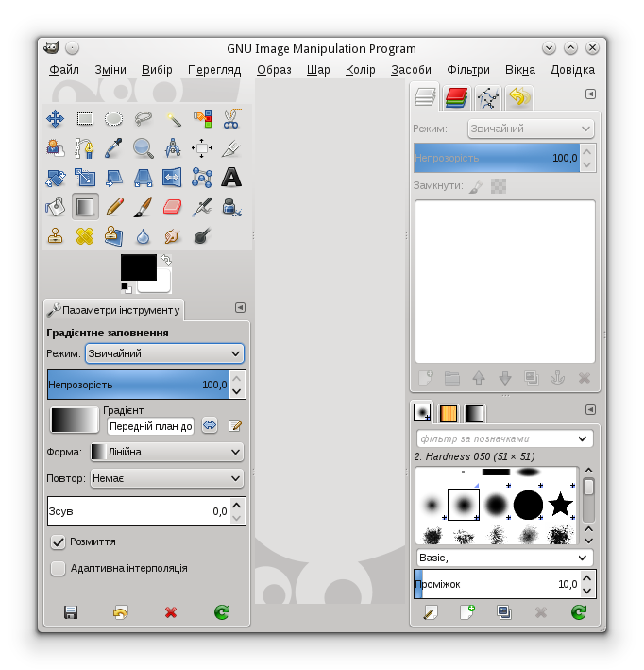Select the Perspective tool
Viewport: 644px width, 670px height.
pos(144,178)
